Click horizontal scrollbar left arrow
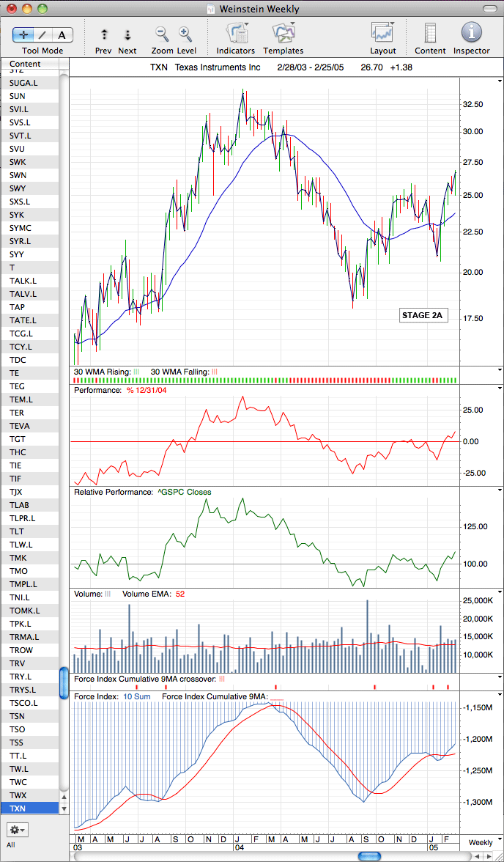The height and width of the screenshot is (862, 504). (x=476, y=856)
